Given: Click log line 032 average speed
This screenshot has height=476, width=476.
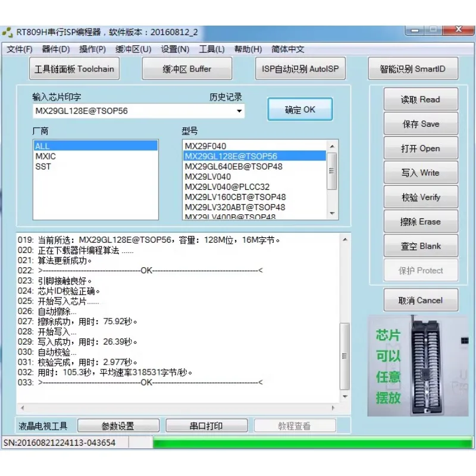Looking at the screenshot, I should click(x=105, y=372).
